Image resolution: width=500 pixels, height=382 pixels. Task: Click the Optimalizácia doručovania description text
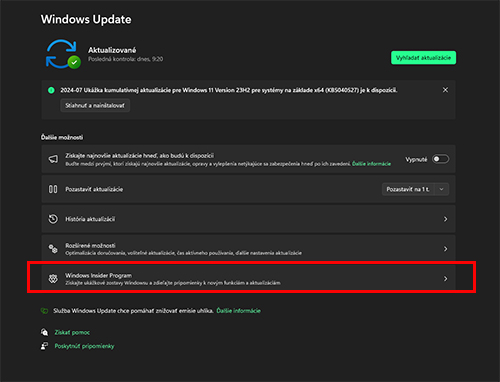pos(183,253)
